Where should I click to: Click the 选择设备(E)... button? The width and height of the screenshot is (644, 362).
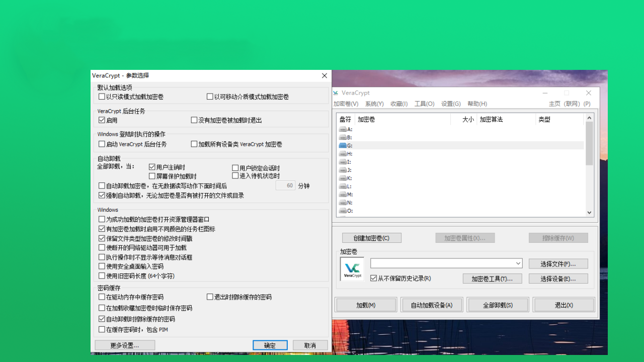[x=558, y=279]
